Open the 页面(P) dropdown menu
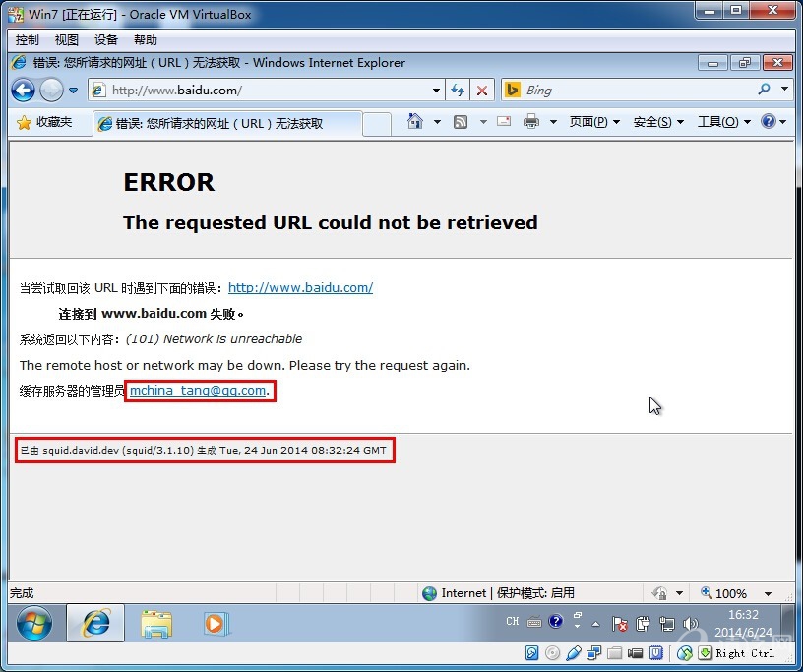The width and height of the screenshot is (803, 672). [x=594, y=122]
